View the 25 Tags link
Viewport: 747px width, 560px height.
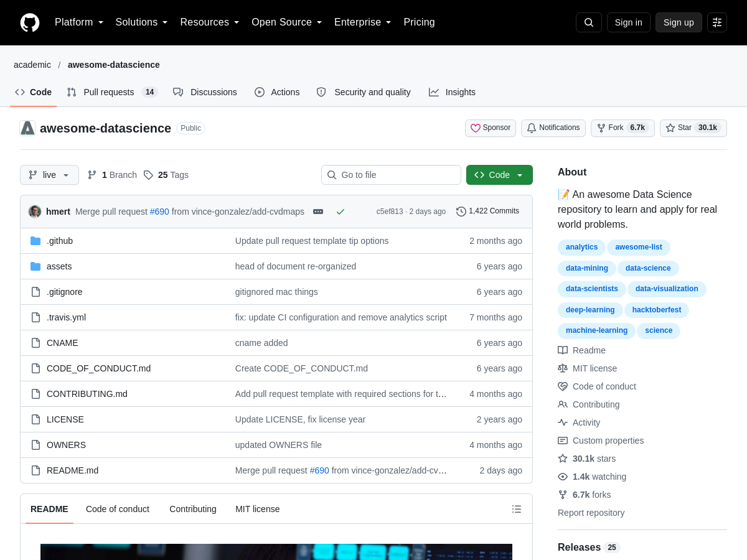(166, 175)
